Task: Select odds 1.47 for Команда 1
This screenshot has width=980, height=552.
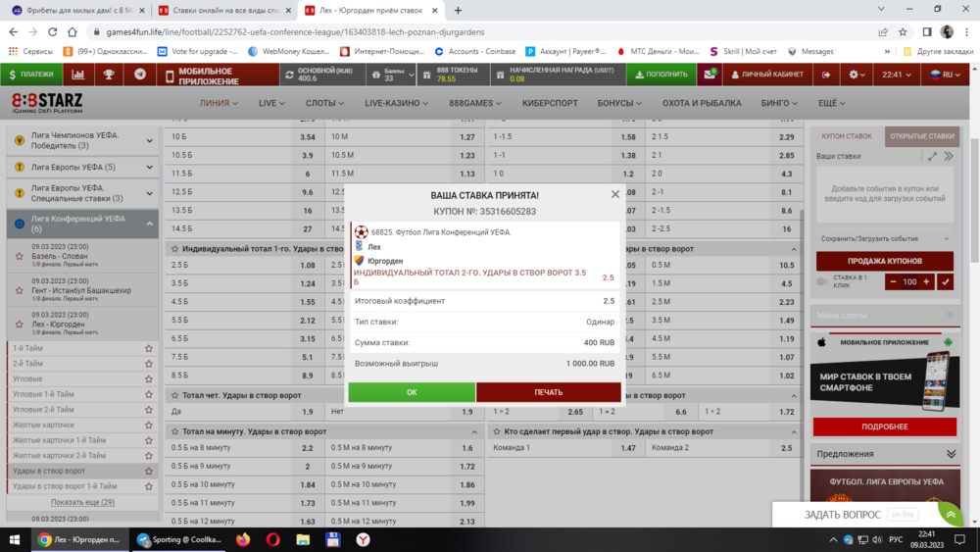Action: point(628,448)
